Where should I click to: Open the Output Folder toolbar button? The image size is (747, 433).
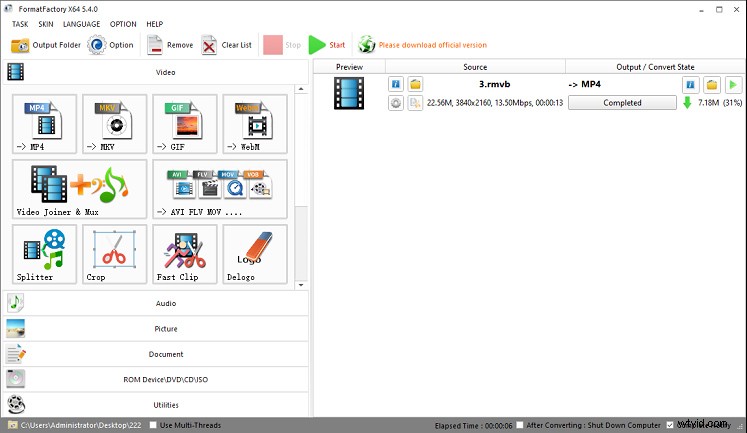[46, 45]
